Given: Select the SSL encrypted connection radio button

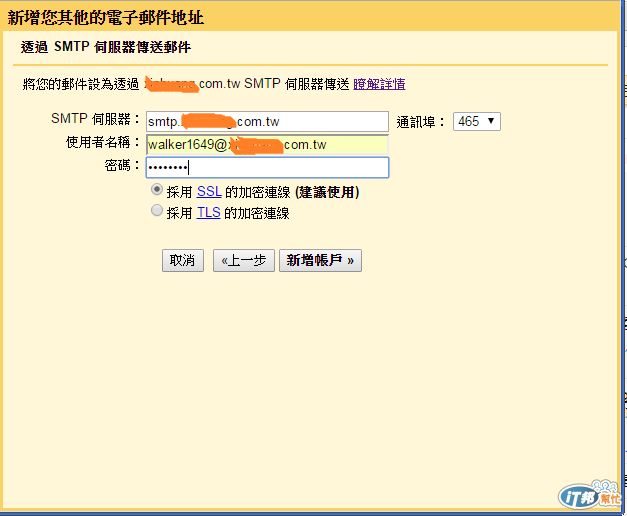Looking at the screenshot, I should pos(157,189).
